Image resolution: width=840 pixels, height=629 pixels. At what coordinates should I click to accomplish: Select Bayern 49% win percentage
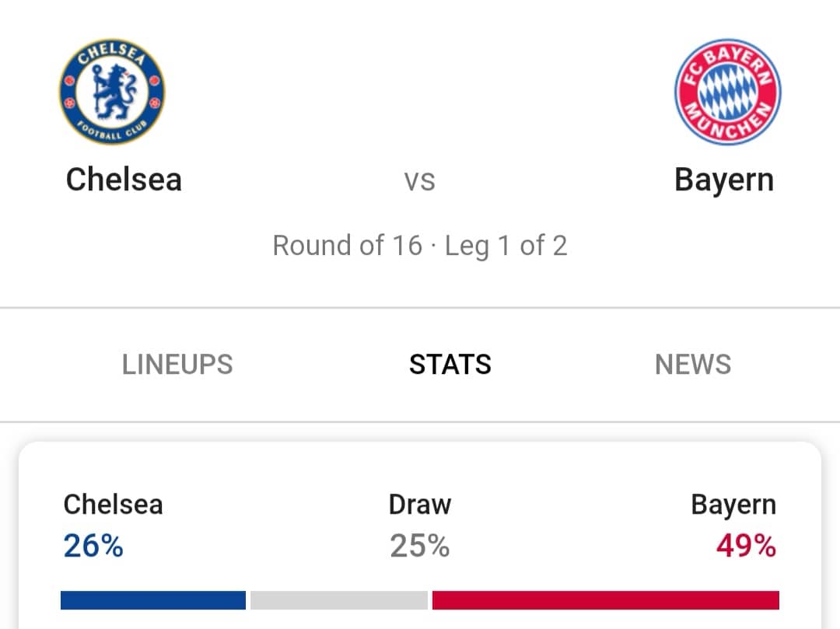[x=746, y=546]
